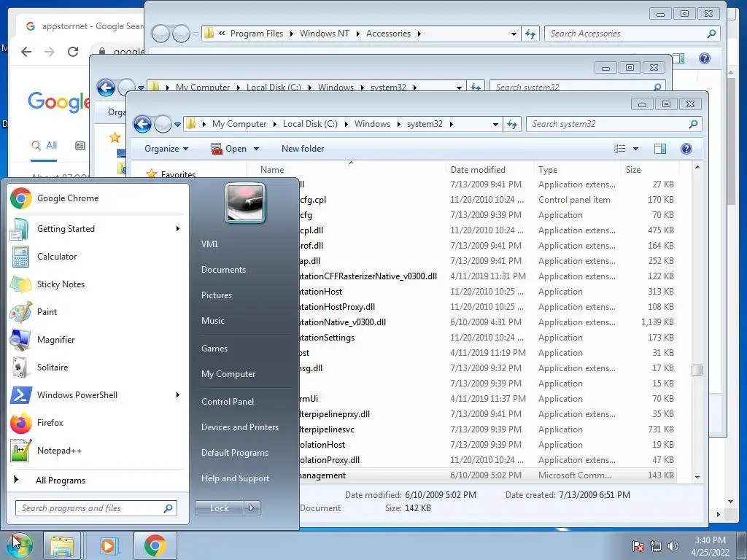Screen dimensions: 747x560
Task: Open Organize dropdown menu
Action: tap(166, 149)
